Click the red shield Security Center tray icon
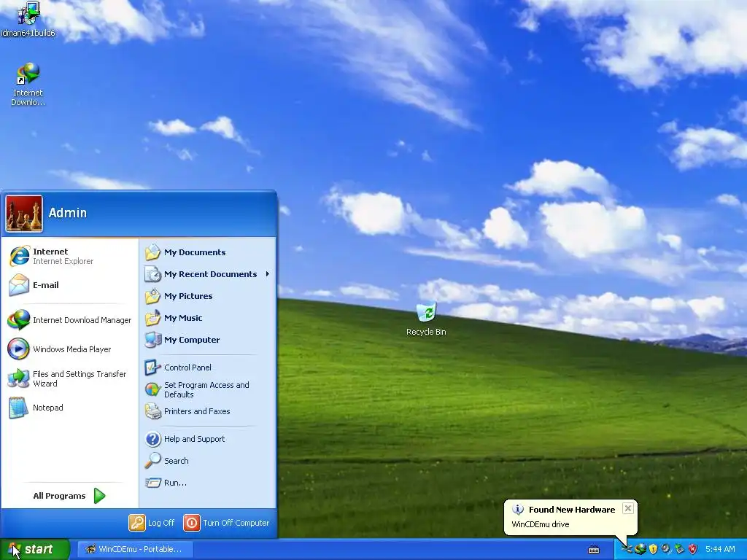 click(693, 550)
